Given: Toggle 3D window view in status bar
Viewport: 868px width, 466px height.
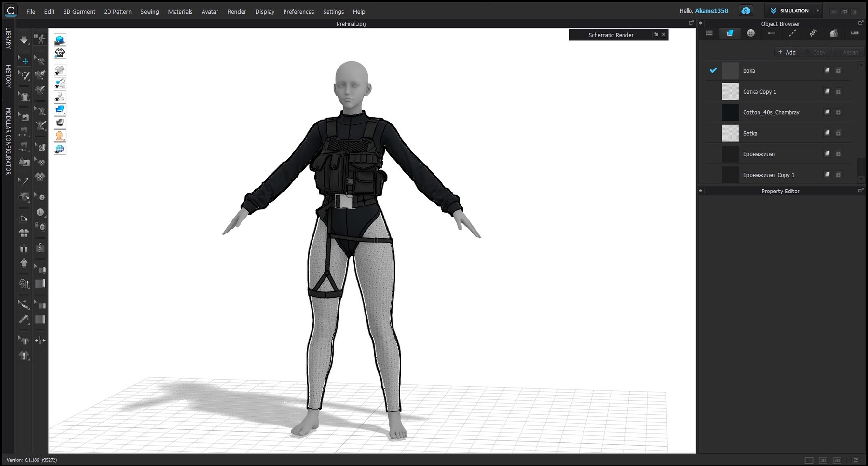Looking at the screenshot, I should pos(823,460).
